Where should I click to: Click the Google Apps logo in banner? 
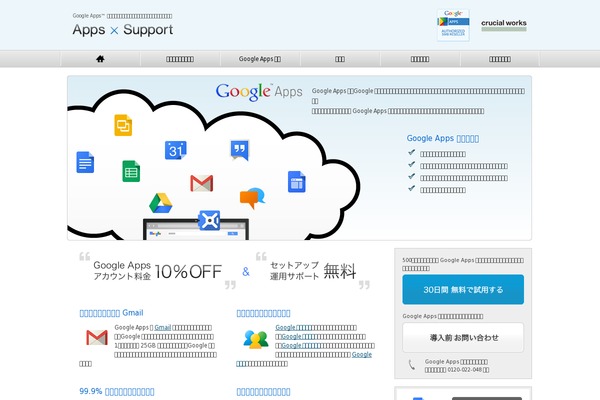click(259, 92)
